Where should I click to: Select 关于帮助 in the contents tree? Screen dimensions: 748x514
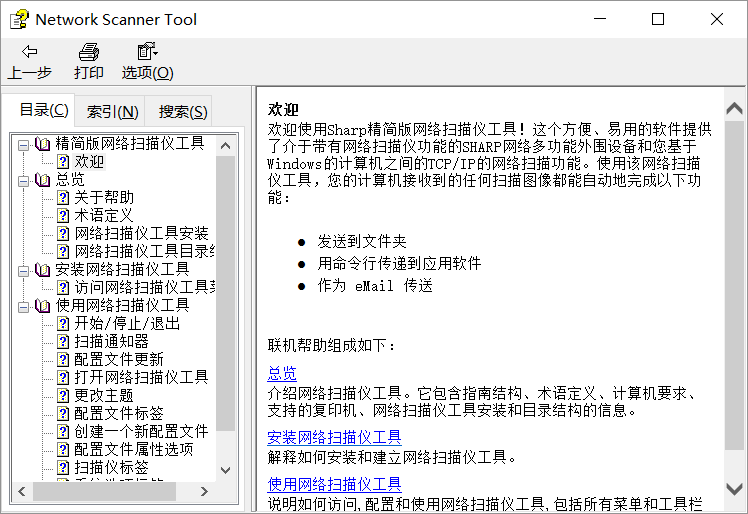[104, 198]
